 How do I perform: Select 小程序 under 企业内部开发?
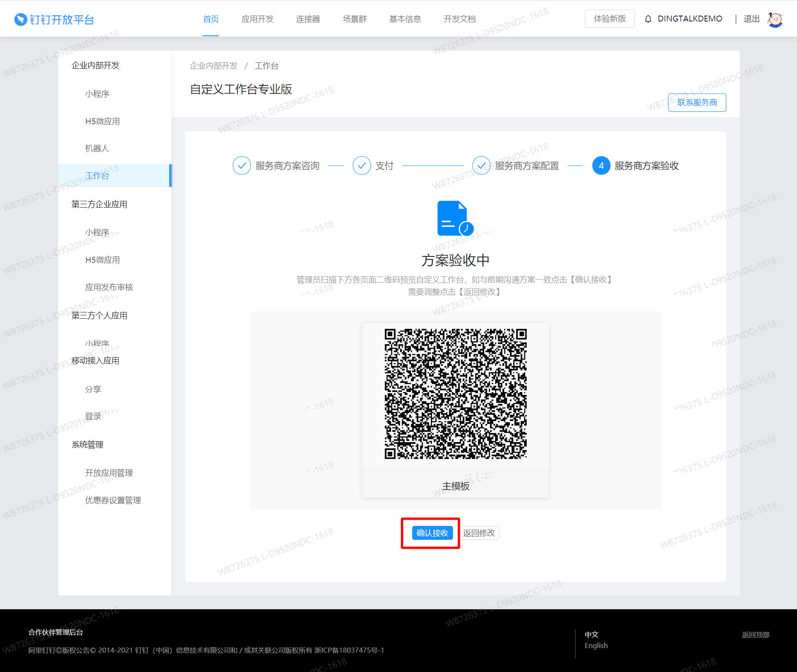click(x=97, y=94)
